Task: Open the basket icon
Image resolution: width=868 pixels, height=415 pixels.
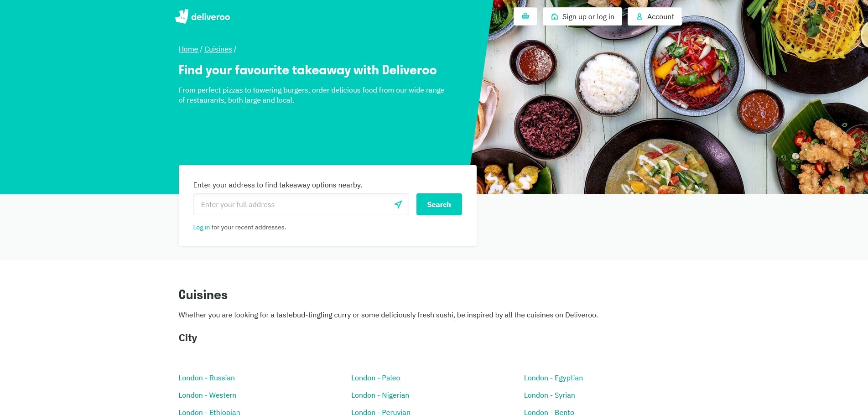Action: click(x=525, y=16)
